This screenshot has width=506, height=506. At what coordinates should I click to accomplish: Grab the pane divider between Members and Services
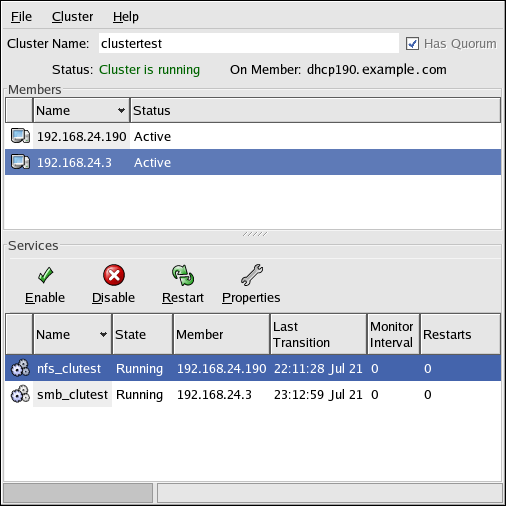click(255, 234)
